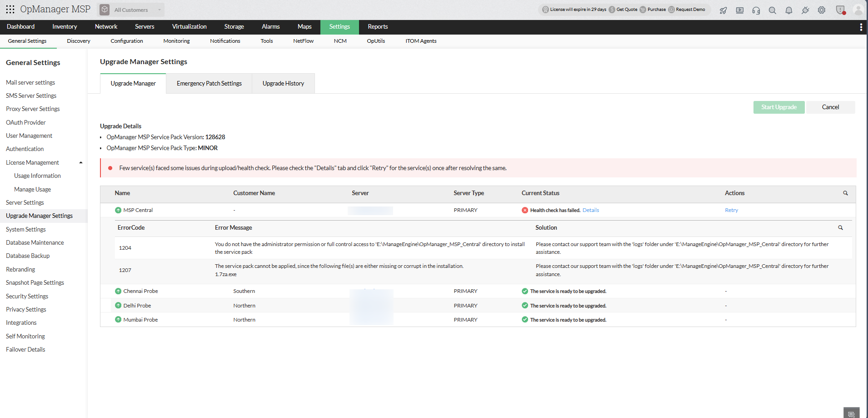Screen dimensions: 868x418
Task: Click the license expiry badge icon
Action: [545, 10]
